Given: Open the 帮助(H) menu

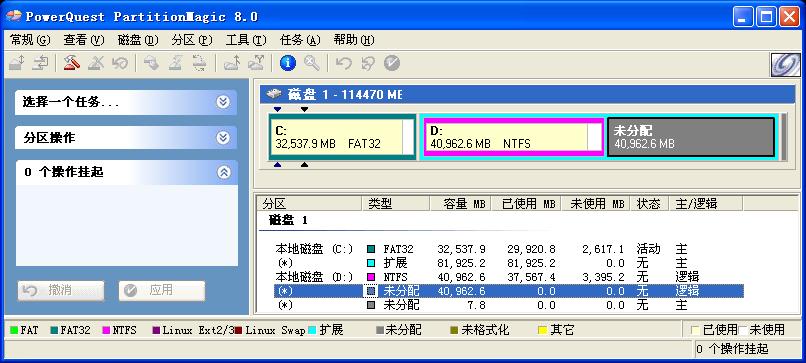Looking at the screenshot, I should click(x=354, y=40).
